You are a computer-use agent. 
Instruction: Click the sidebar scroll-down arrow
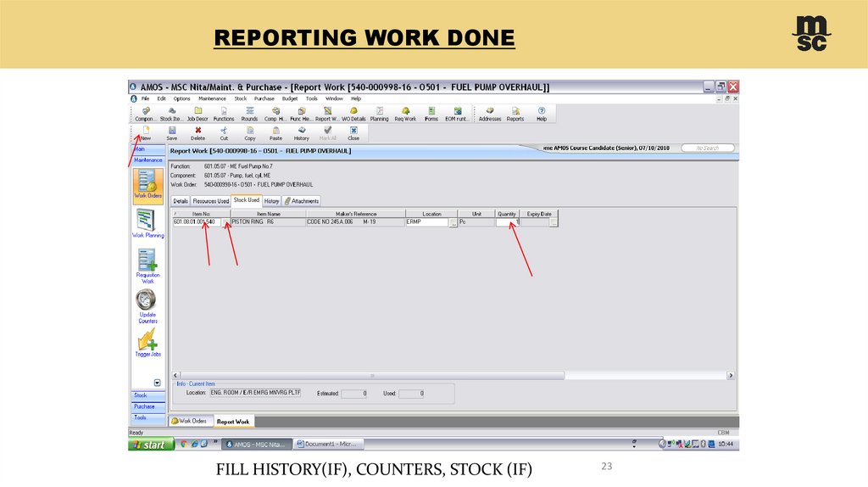tap(157, 383)
